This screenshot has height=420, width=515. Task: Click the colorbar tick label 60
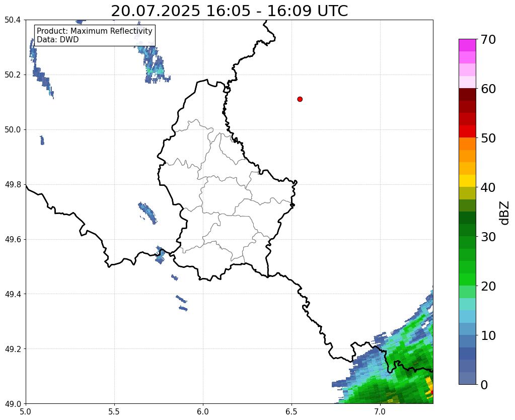point(488,89)
